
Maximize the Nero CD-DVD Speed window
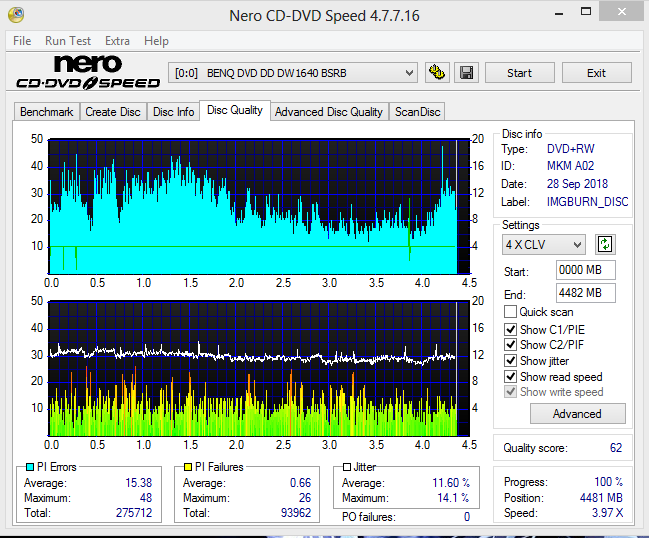pyautogui.click(x=586, y=12)
